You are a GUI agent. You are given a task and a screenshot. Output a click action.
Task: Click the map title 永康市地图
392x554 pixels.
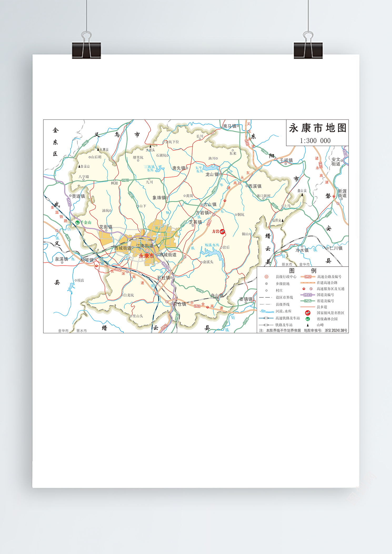point(318,128)
